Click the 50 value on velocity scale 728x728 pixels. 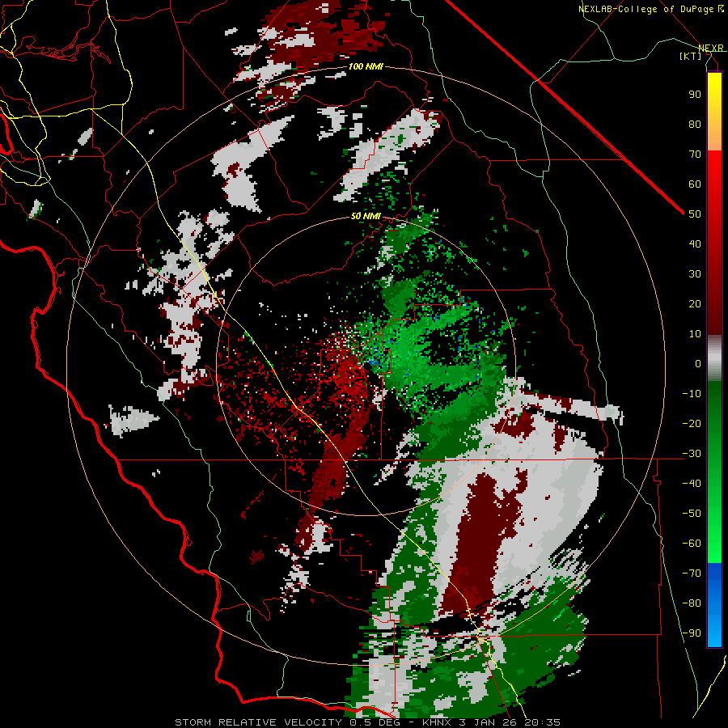click(695, 214)
